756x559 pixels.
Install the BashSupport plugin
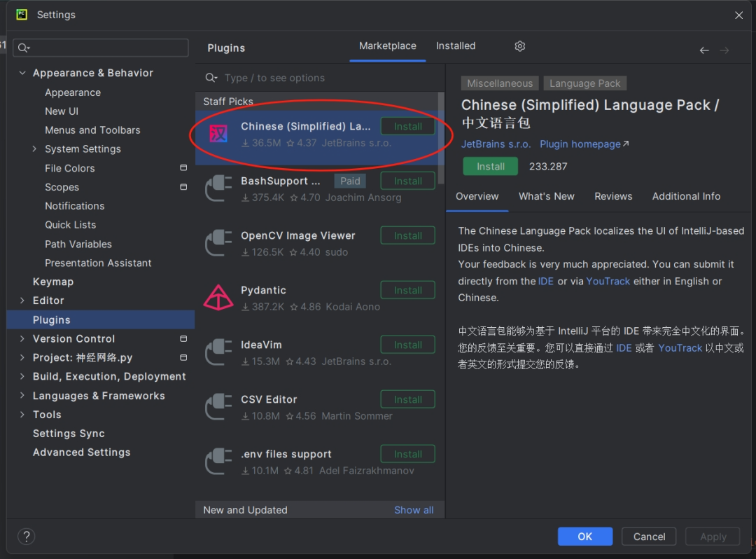[x=408, y=181]
